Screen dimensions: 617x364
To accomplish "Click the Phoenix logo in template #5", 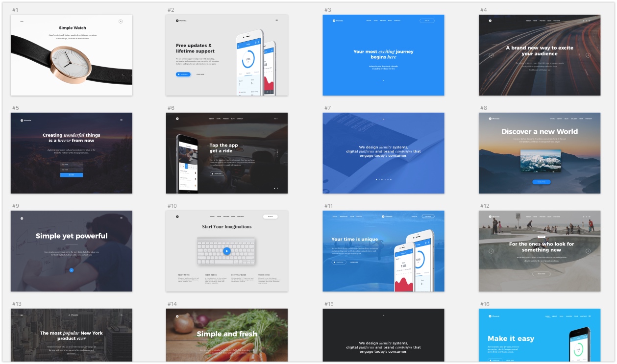I will click(25, 120).
